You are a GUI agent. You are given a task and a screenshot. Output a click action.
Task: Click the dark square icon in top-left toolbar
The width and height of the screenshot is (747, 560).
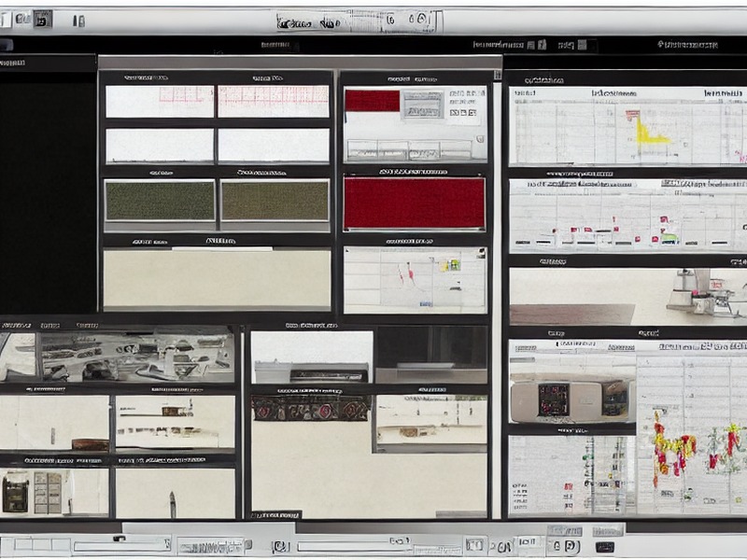coord(42,20)
